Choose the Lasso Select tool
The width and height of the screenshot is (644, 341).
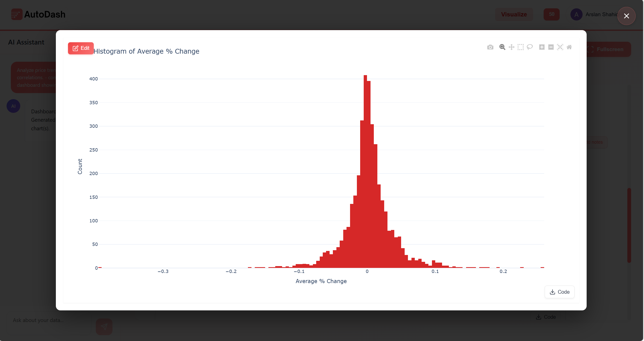pos(530,47)
